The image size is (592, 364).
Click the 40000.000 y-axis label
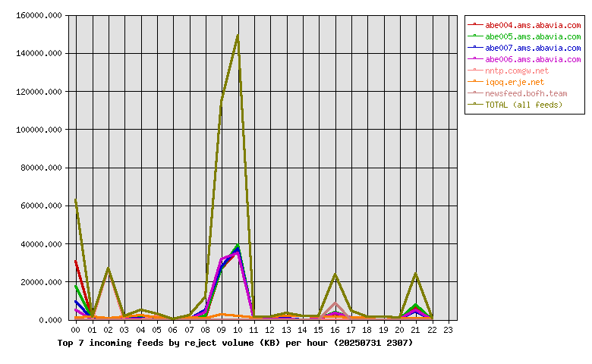(41, 244)
